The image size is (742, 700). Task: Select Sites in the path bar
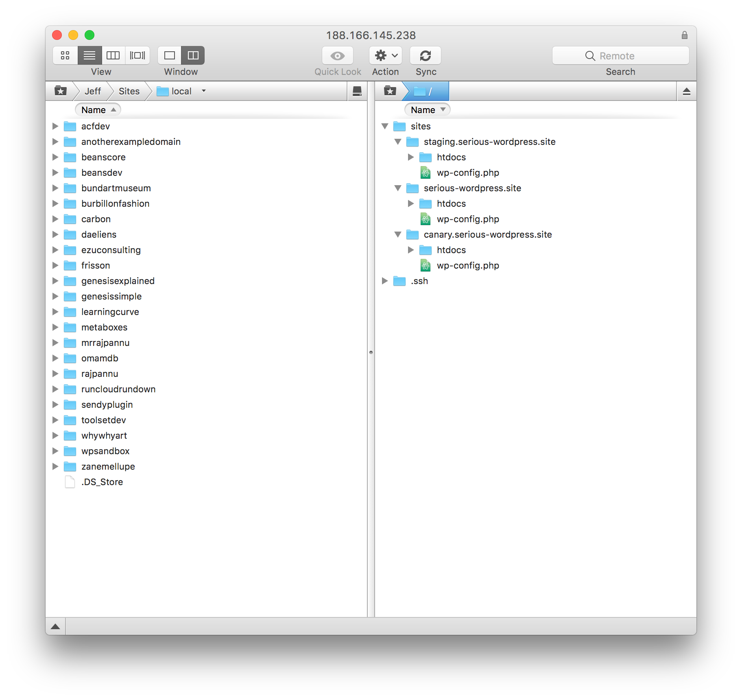(x=129, y=91)
